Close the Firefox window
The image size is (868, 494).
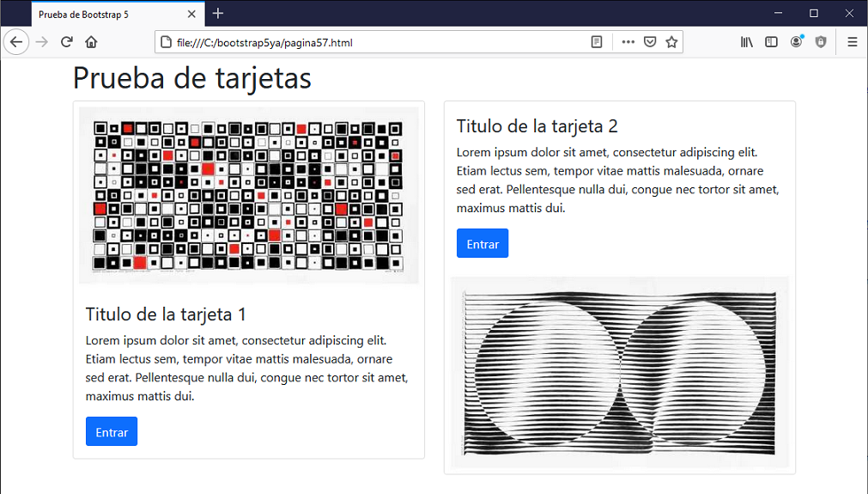(x=849, y=13)
